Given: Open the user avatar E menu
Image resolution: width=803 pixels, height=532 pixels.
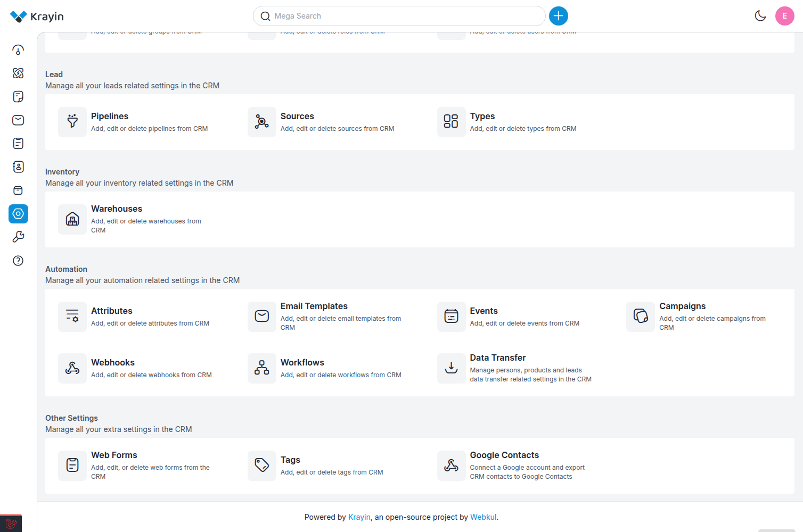Looking at the screenshot, I should 784,16.
